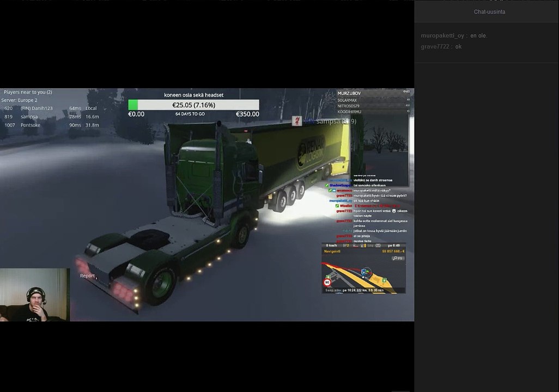Viewport: 559px width, 392px height.
Task: Click the 16.6m distance value
Action: [92, 117]
